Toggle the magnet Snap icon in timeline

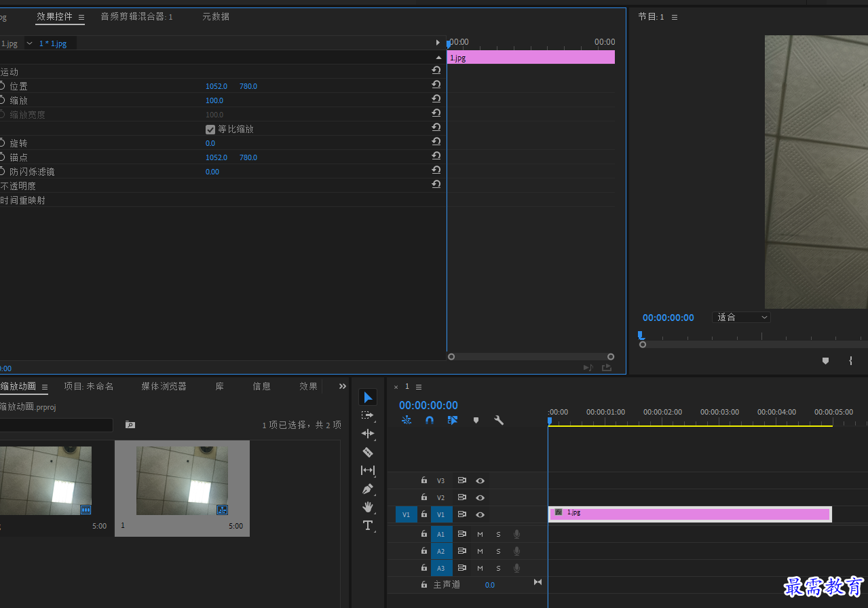tap(430, 420)
